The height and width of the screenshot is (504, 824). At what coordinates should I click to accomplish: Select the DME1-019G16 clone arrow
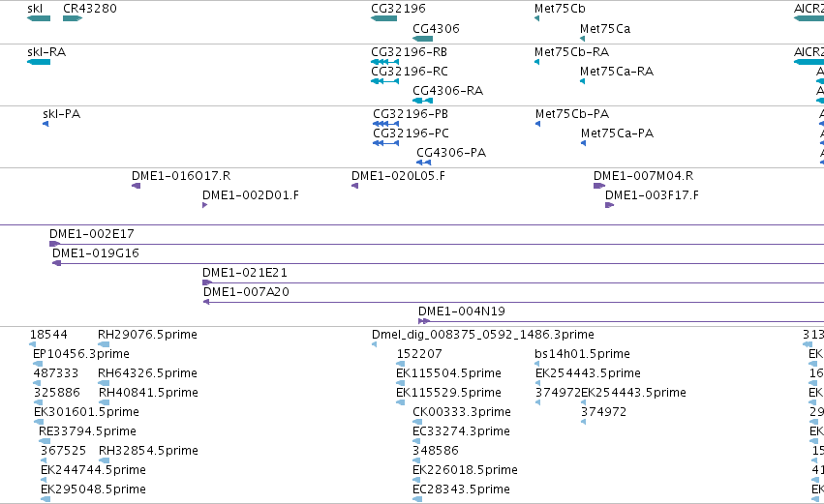[x=57, y=263]
